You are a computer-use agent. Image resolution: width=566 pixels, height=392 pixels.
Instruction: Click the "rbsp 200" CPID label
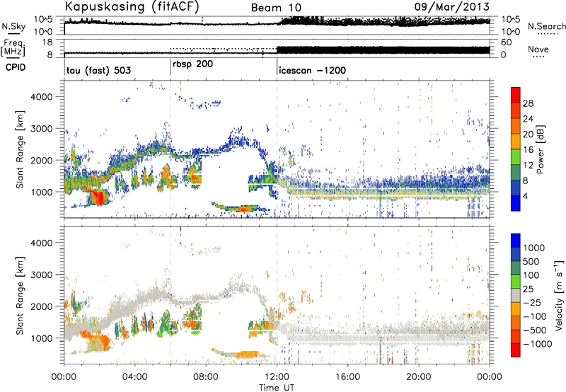[192, 64]
